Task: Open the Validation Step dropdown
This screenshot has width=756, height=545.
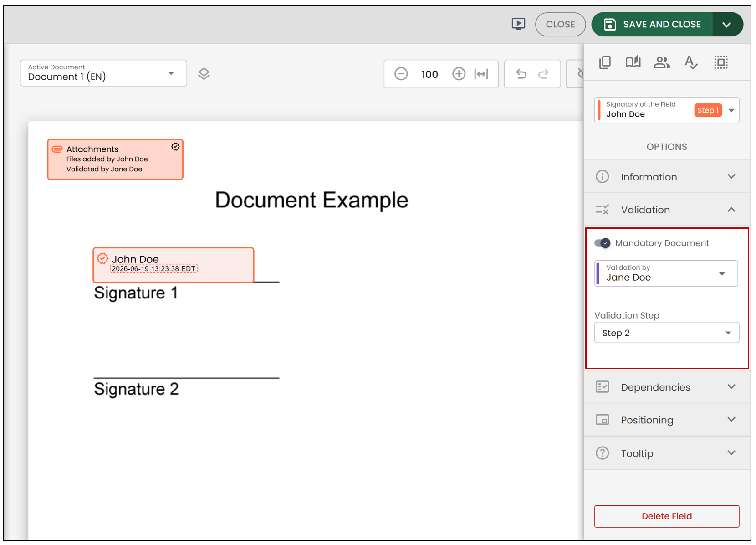Action: [667, 333]
